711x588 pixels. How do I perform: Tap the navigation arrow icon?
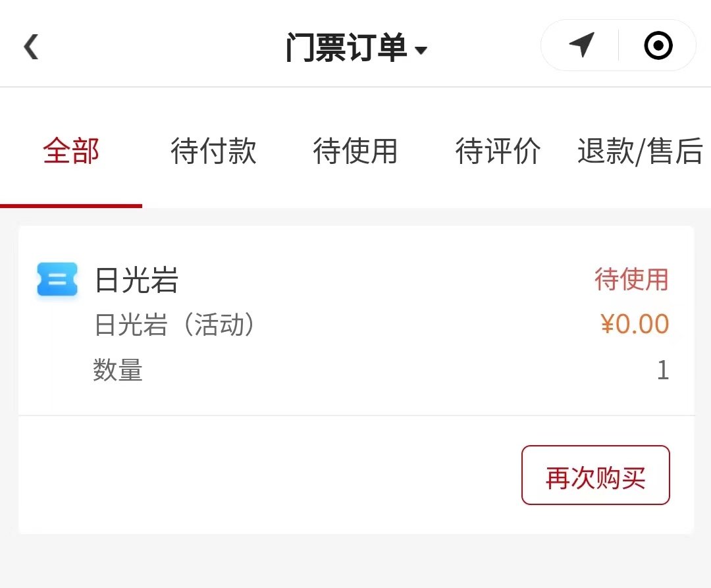[581, 45]
